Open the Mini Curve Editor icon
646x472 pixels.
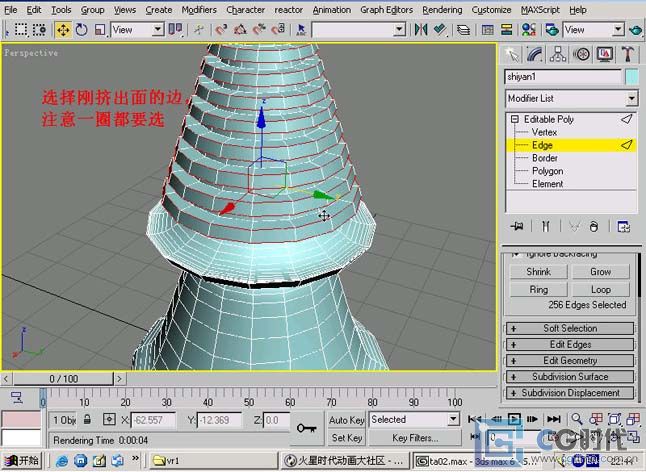tap(17, 397)
